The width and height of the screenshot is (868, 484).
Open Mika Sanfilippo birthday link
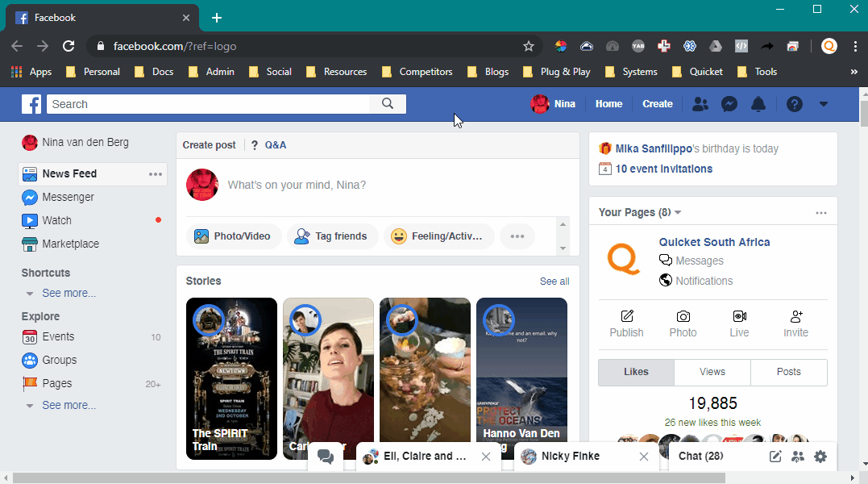(x=654, y=148)
